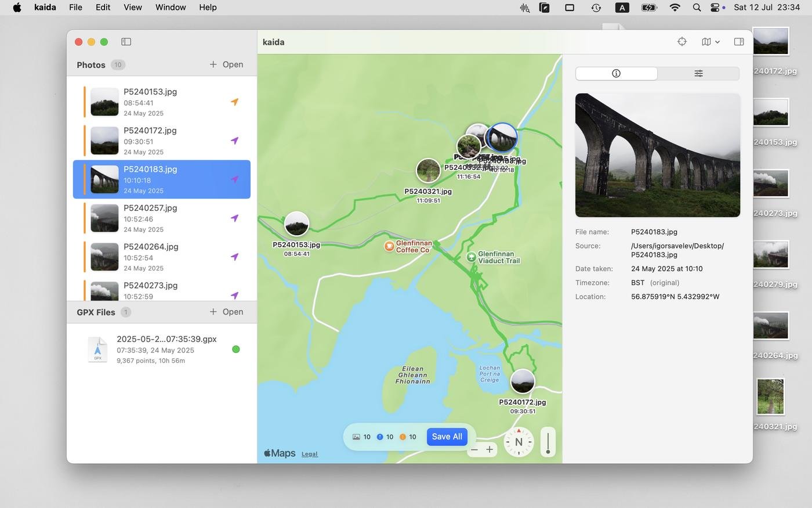Open the View menu

133,8
